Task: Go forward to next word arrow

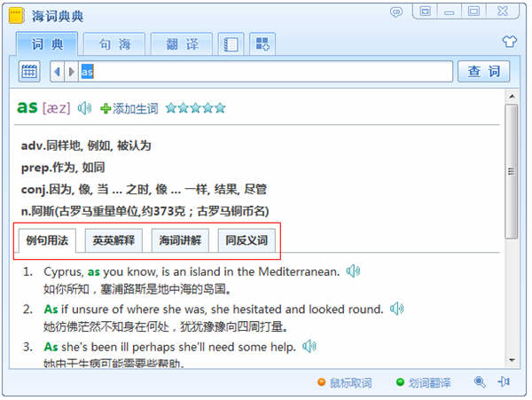Action: [71, 72]
